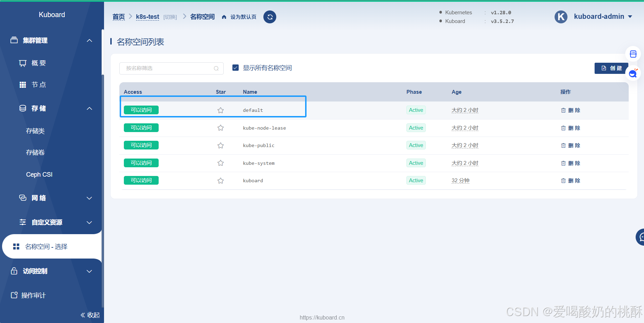Click the kuboard-admin avatar K icon
The height and width of the screenshot is (323, 644).
click(561, 17)
